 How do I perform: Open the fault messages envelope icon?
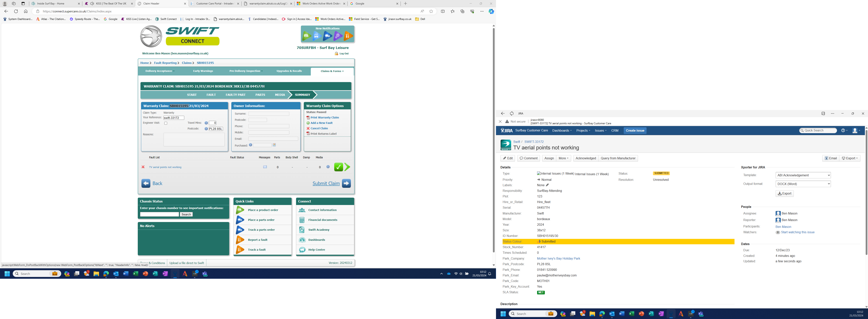265,167
